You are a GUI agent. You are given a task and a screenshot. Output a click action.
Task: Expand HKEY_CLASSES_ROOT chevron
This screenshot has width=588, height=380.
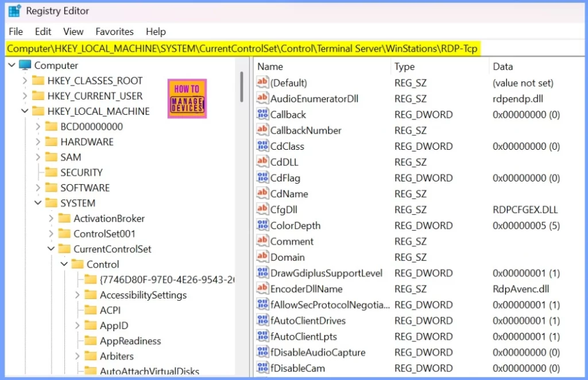(x=25, y=80)
